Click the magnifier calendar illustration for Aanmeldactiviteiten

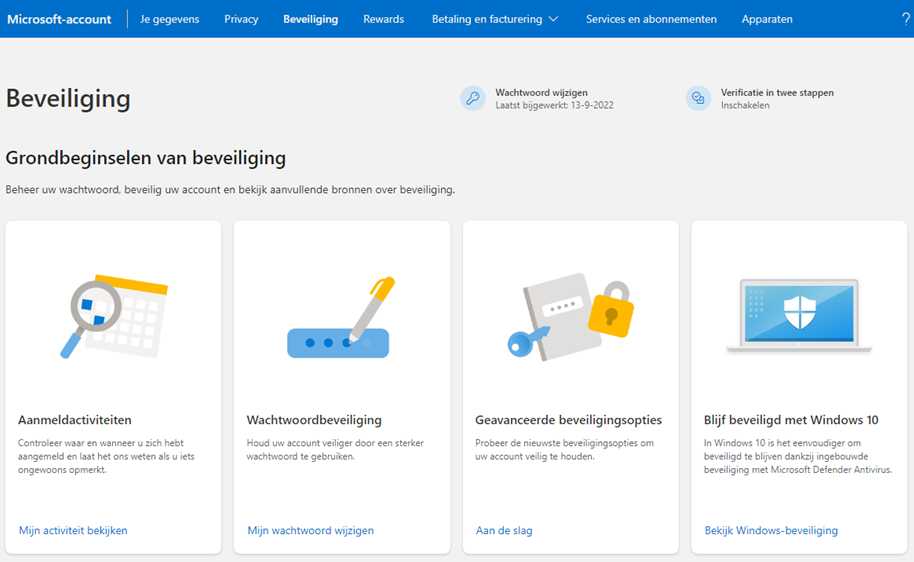click(x=114, y=317)
